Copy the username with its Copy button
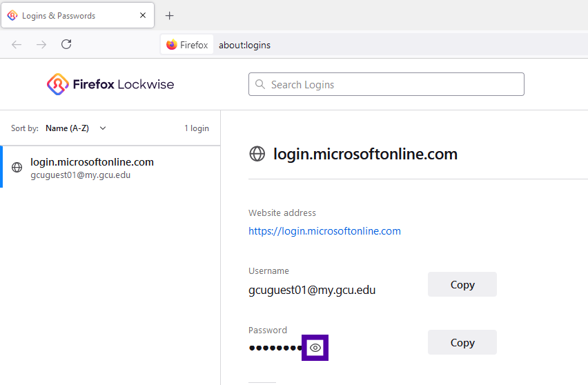The width and height of the screenshot is (588, 385). [x=462, y=284]
